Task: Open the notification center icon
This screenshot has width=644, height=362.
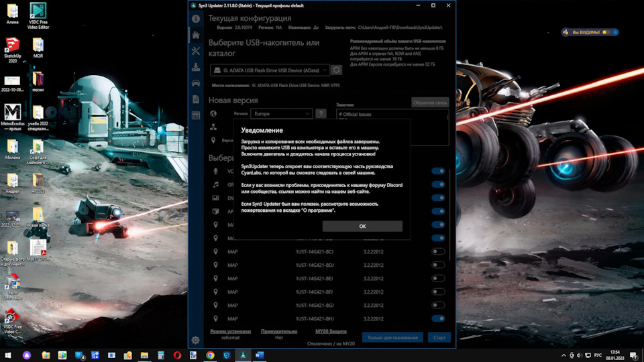Action: point(634,355)
